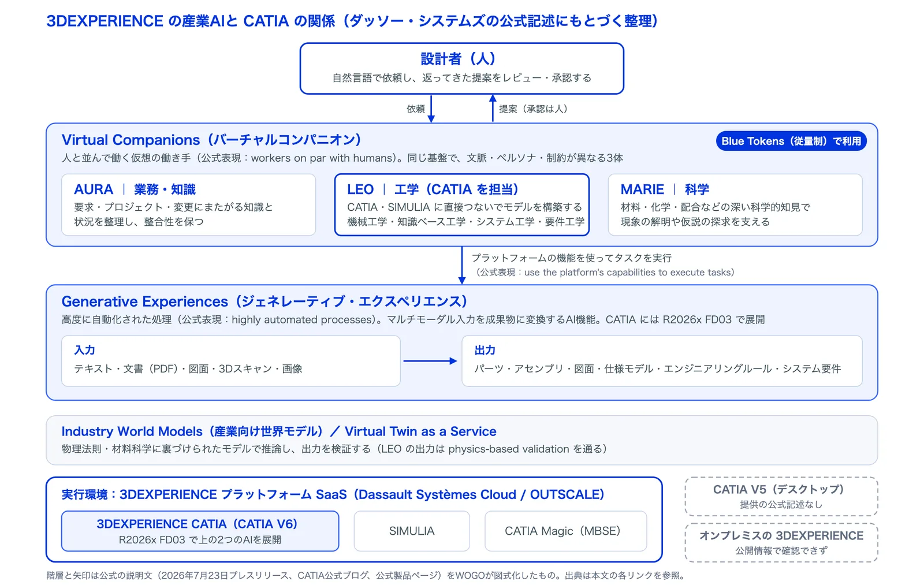Click the label プラットフォームの機能を使ってタスクを実行
Viewport: 924px width, 585px height.
coord(572,258)
